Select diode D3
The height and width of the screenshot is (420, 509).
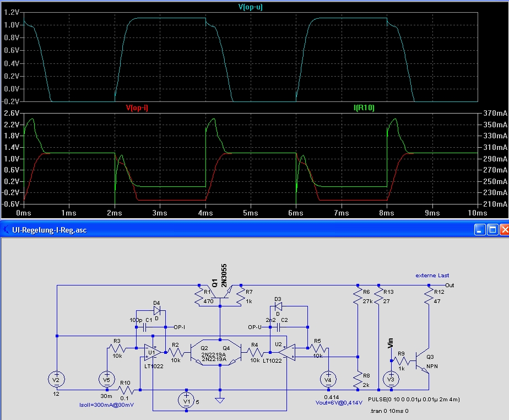278,306
